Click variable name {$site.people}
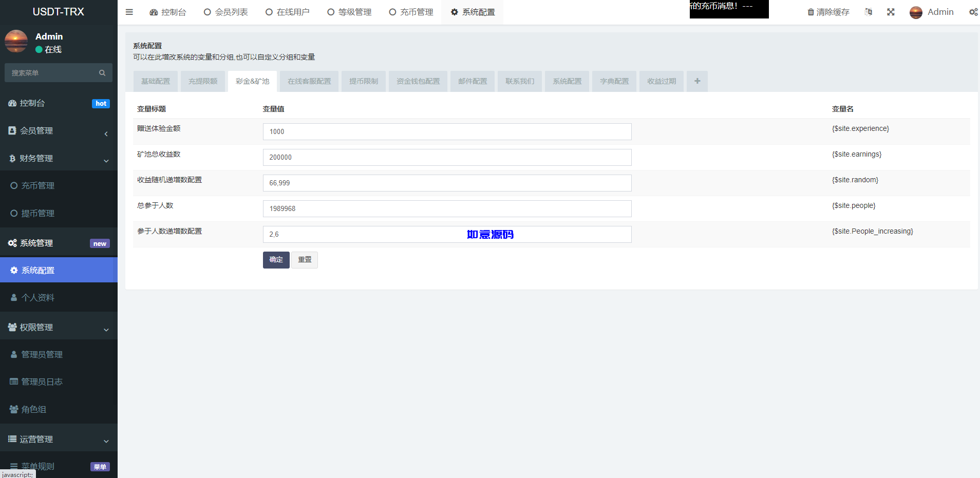The image size is (980, 478). [854, 205]
